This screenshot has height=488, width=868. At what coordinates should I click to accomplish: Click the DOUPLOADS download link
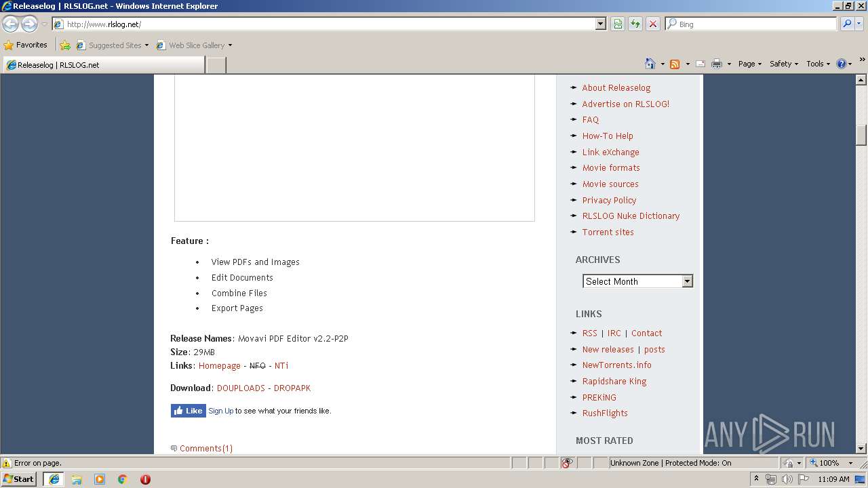pyautogui.click(x=241, y=388)
